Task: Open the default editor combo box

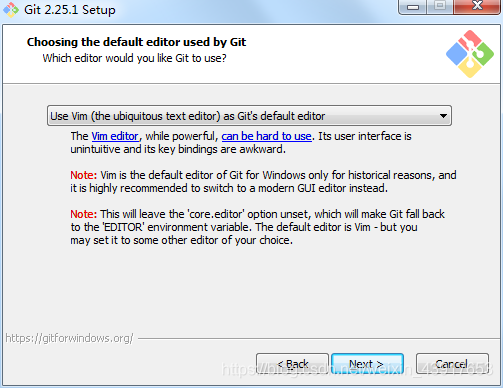Action: (x=249, y=116)
